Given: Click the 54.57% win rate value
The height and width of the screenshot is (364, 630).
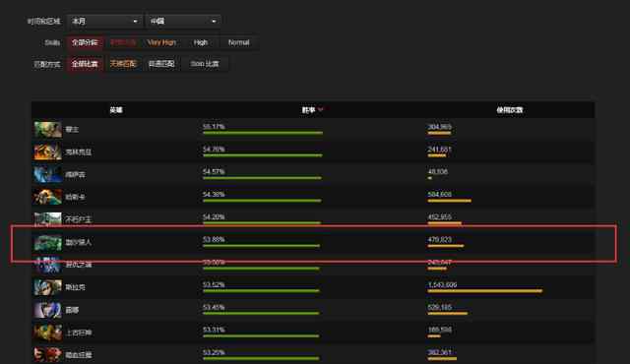Looking at the screenshot, I should tap(214, 172).
